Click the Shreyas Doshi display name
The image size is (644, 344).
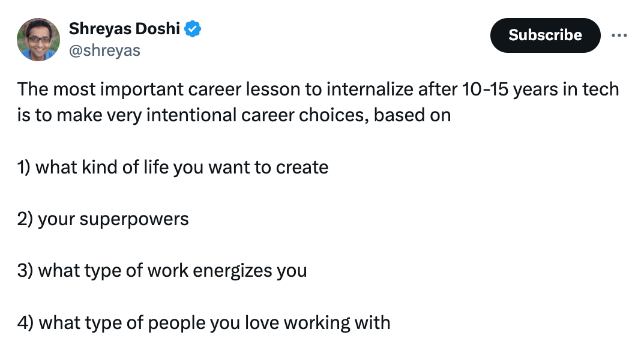coord(125,28)
